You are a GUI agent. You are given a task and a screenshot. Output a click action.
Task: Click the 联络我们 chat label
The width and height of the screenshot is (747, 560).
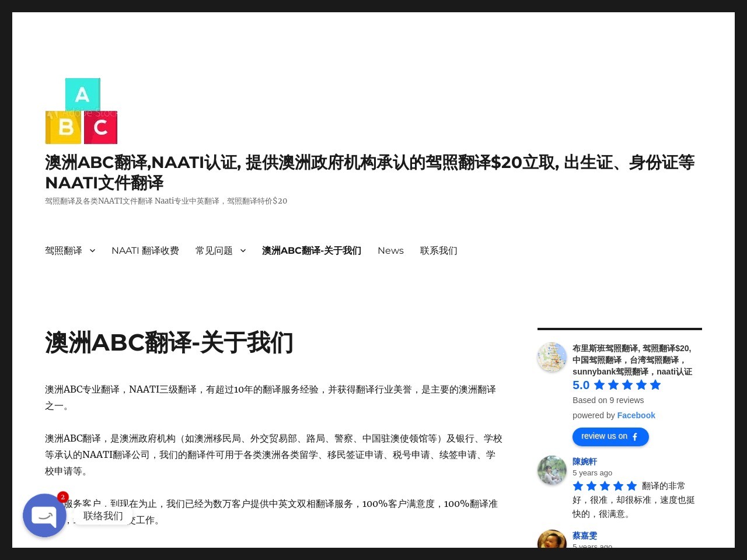click(x=103, y=516)
